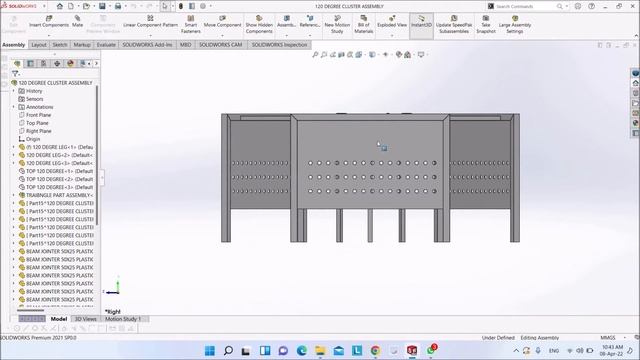640x360 pixels.
Task: Click the Print icon
Action: tap(118, 6)
